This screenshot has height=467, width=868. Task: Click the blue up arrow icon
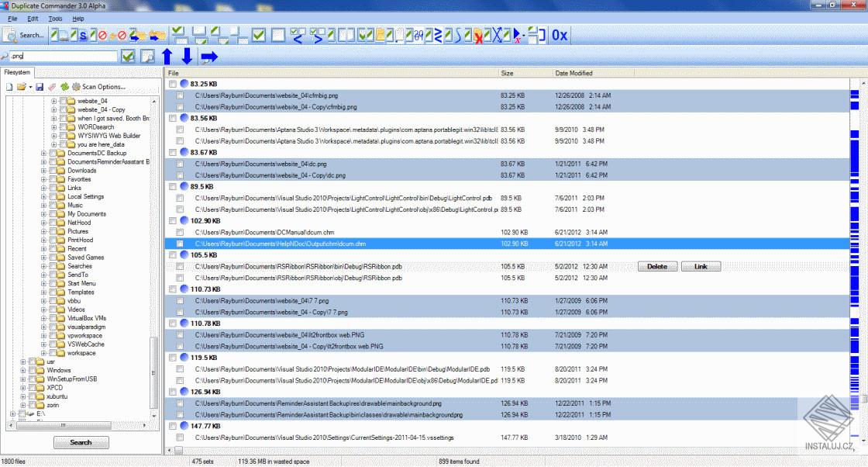[x=167, y=57]
